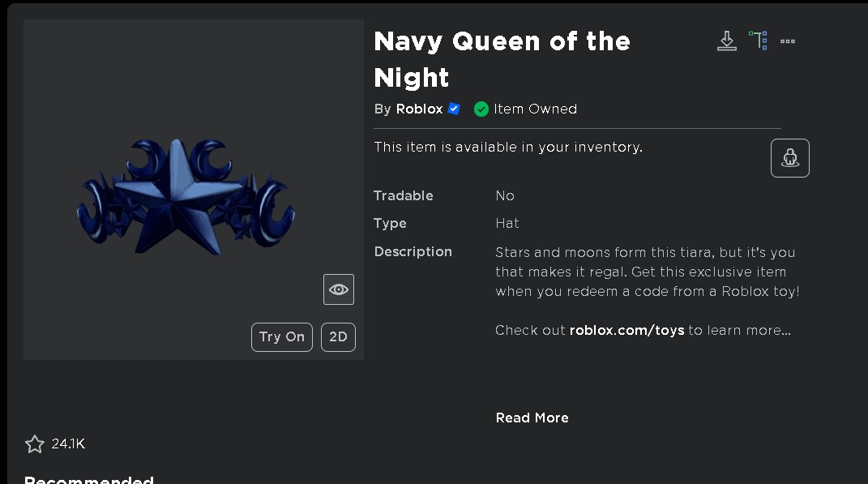Click the download arrow beside the title
This screenshot has width=868, height=484.
(x=727, y=40)
